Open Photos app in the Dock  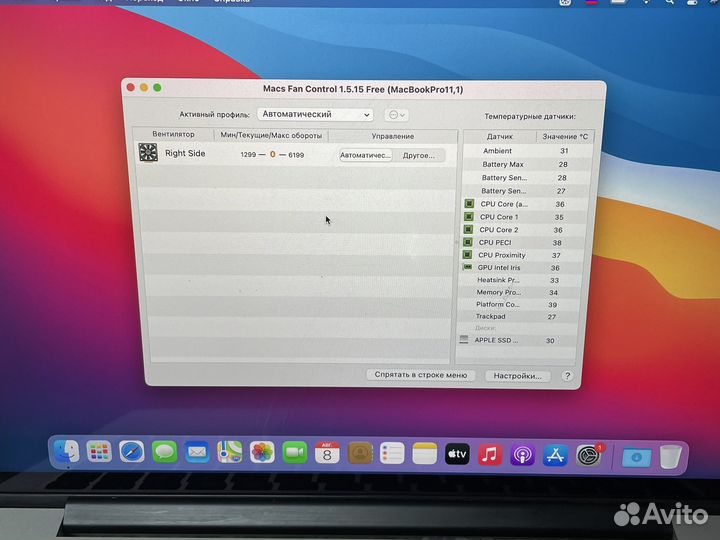click(262, 453)
